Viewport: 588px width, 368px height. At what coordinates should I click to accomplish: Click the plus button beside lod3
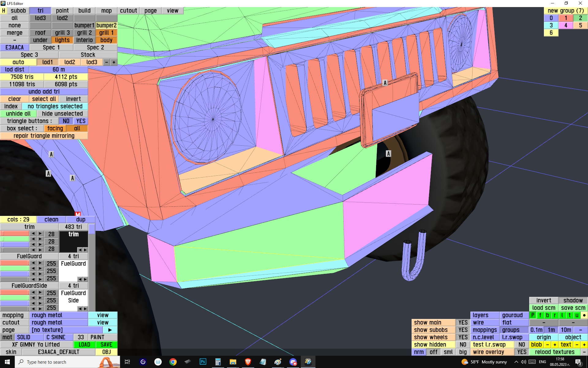114,62
